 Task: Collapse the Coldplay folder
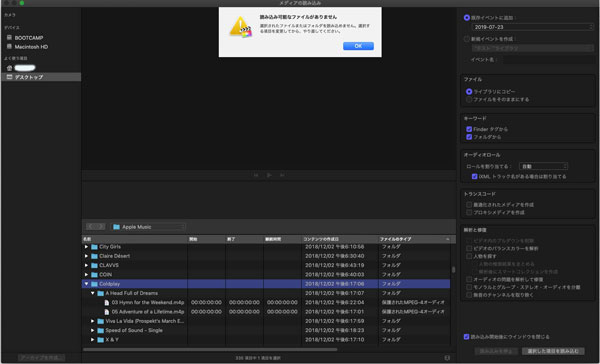click(86, 284)
